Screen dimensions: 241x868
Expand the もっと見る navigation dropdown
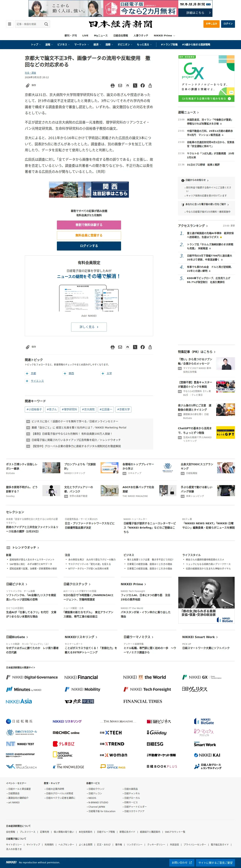coord(144,44)
